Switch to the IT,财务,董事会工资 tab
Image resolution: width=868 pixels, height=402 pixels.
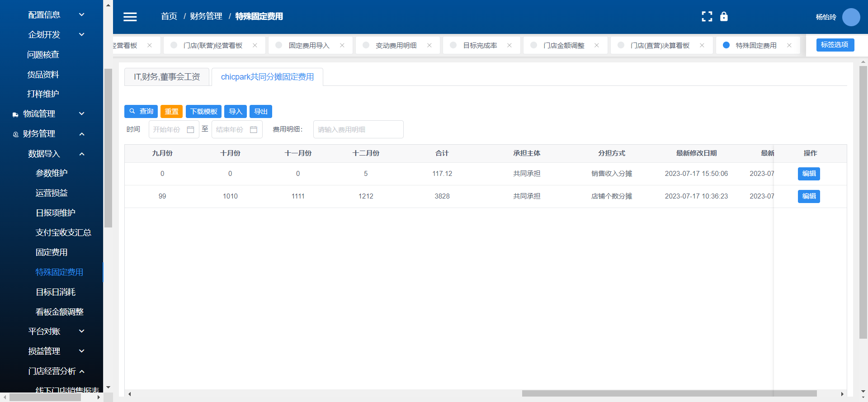pyautogui.click(x=167, y=77)
